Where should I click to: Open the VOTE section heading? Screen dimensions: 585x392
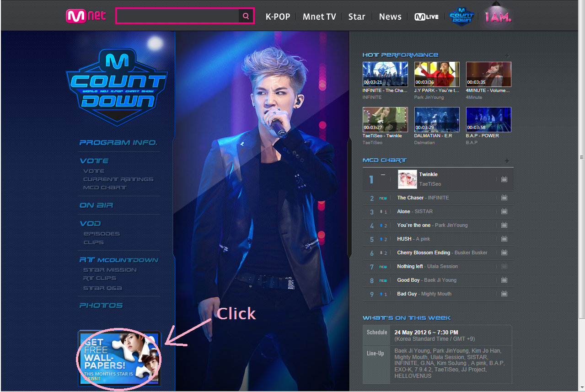pyautogui.click(x=94, y=161)
